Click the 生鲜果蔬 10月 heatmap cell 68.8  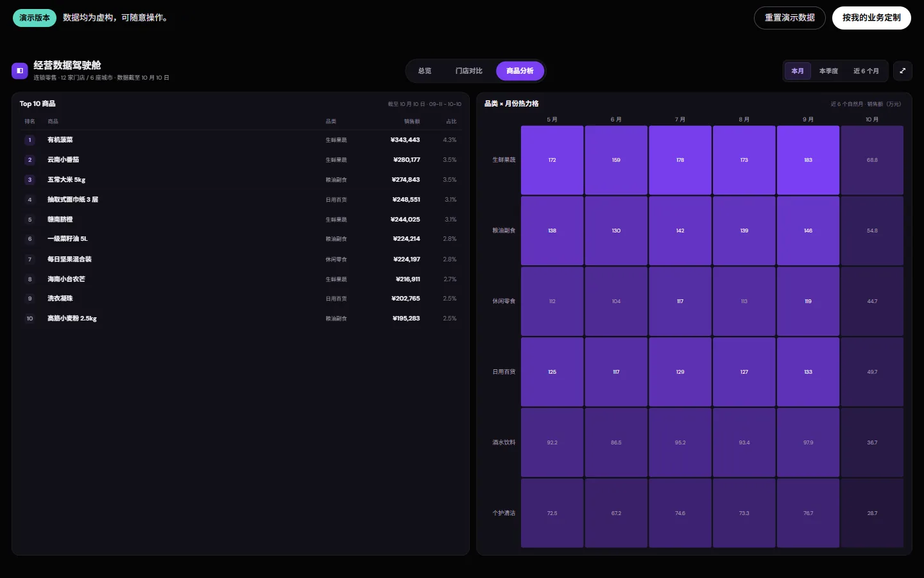point(872,160)
